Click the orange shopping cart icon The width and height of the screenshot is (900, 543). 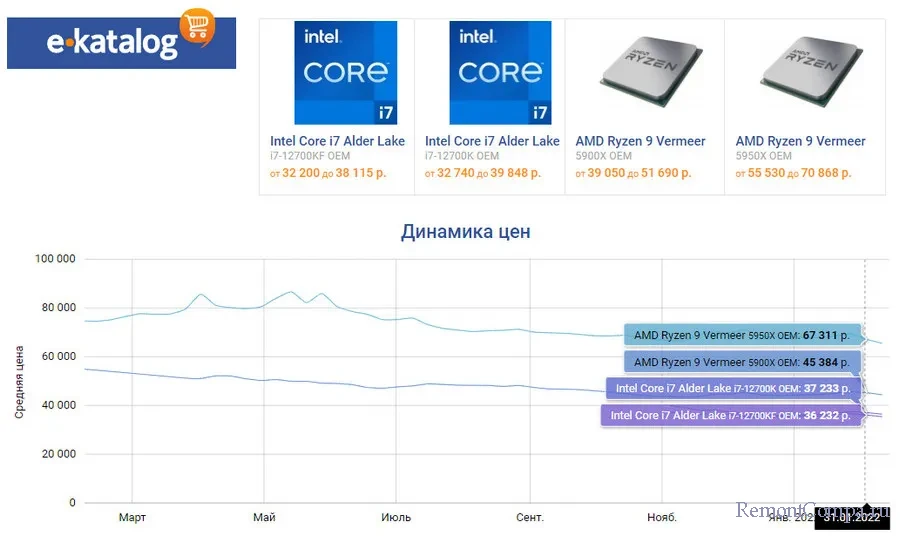pos(195,27)
